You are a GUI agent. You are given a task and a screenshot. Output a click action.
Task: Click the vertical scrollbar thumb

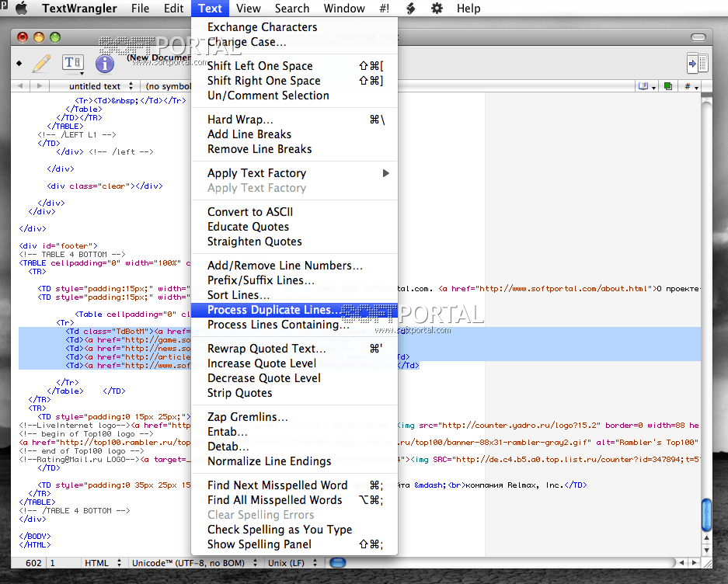[706, 514]
